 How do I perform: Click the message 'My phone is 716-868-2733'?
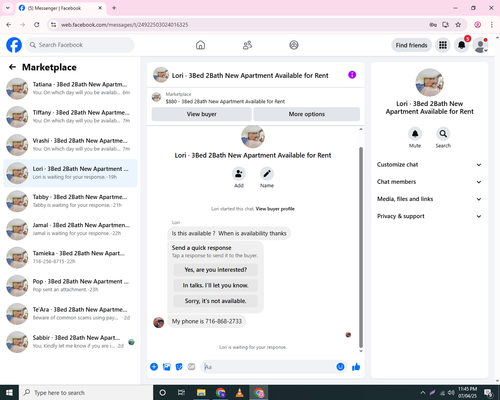(207, 321)
